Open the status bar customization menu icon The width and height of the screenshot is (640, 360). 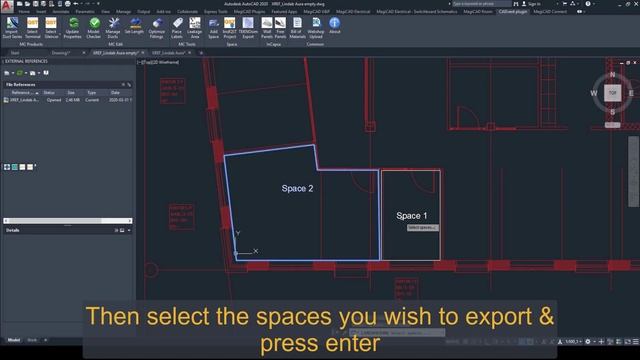636,341
